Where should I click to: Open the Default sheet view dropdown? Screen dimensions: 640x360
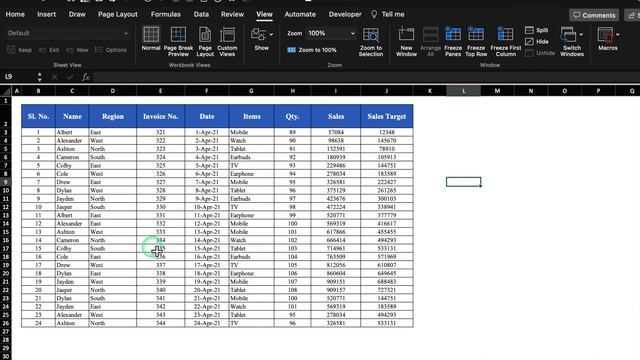click(x=67, y=33)
